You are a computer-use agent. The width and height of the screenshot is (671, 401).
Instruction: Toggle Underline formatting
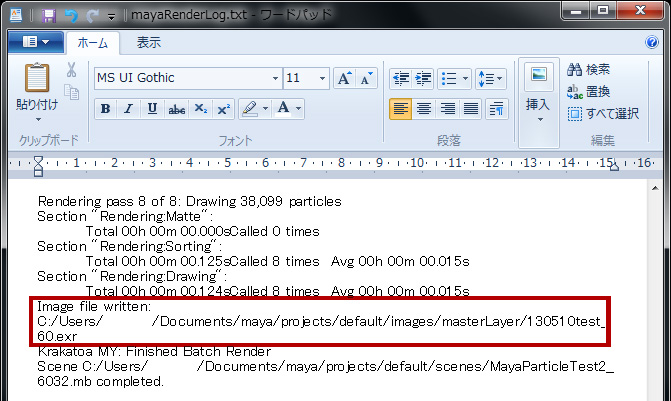click(152, 108)
